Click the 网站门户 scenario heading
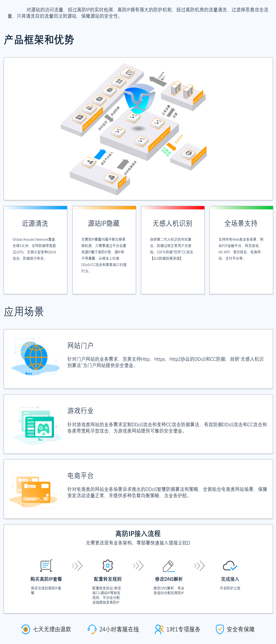 point(80,345)
